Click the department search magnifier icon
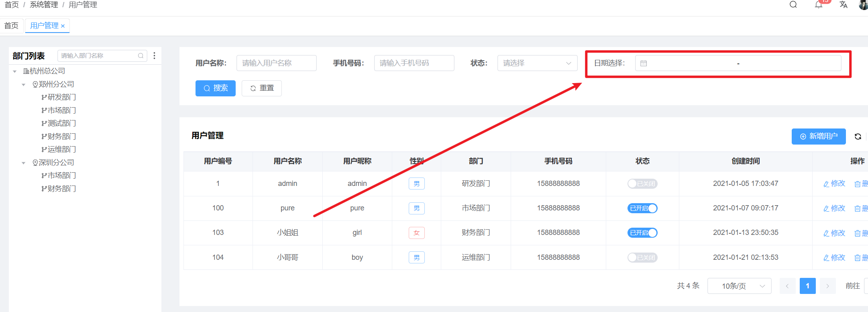Image resolution: width=868 pixels, height=312 pixels. coord(141,56)
